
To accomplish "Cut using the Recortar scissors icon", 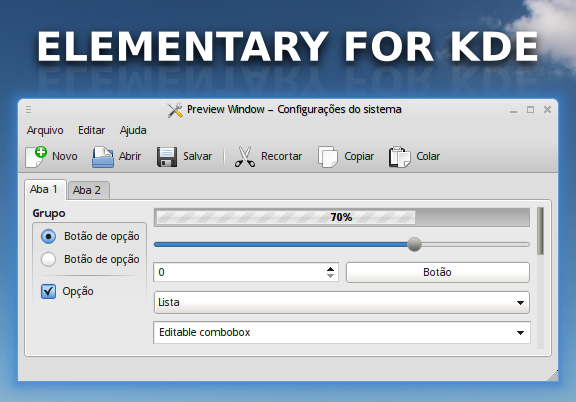I will click(245, 157).
